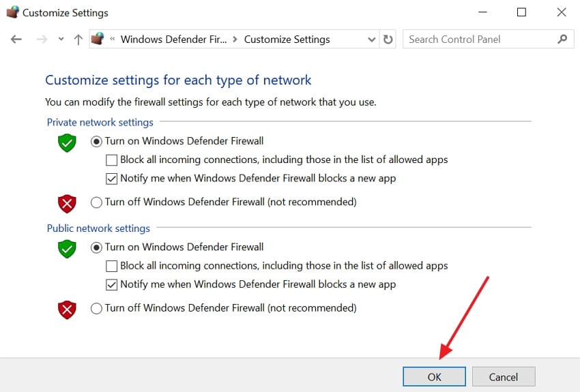
Task: Select Customize Settings breadcrumb
Action: tap(287, 39)
